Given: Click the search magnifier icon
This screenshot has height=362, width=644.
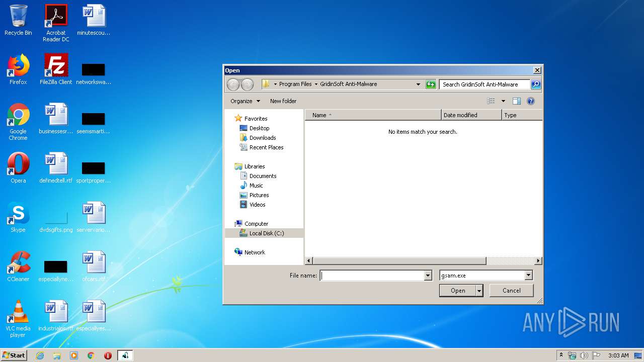Looking at the screenshot, I should point(536,84).
